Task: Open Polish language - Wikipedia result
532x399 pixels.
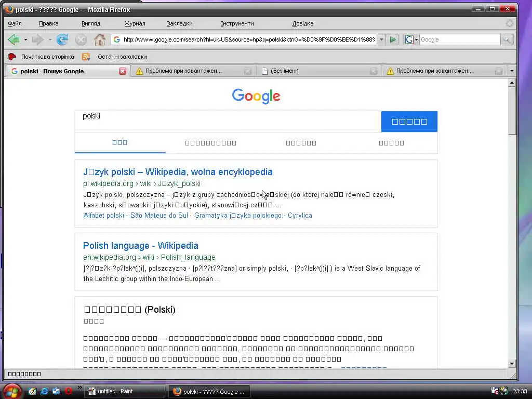Action: click(141, 245)
